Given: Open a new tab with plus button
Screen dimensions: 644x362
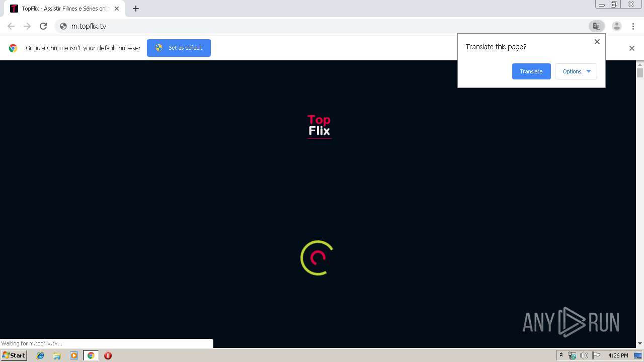Looking at the screenshot, I should pos(136,9).
